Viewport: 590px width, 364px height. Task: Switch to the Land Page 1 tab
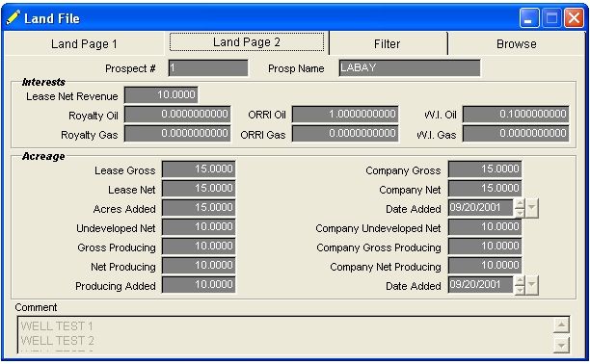[x=84, y=44]
